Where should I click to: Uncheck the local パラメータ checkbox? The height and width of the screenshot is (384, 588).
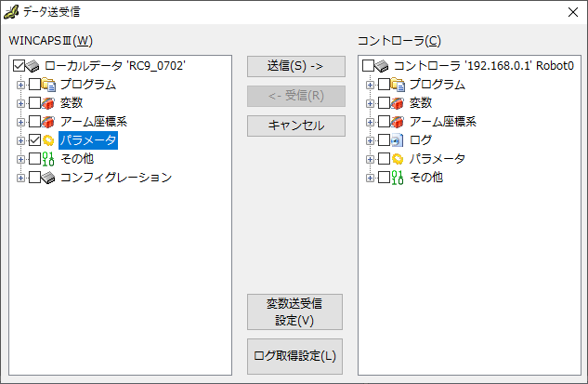point(34,140)
